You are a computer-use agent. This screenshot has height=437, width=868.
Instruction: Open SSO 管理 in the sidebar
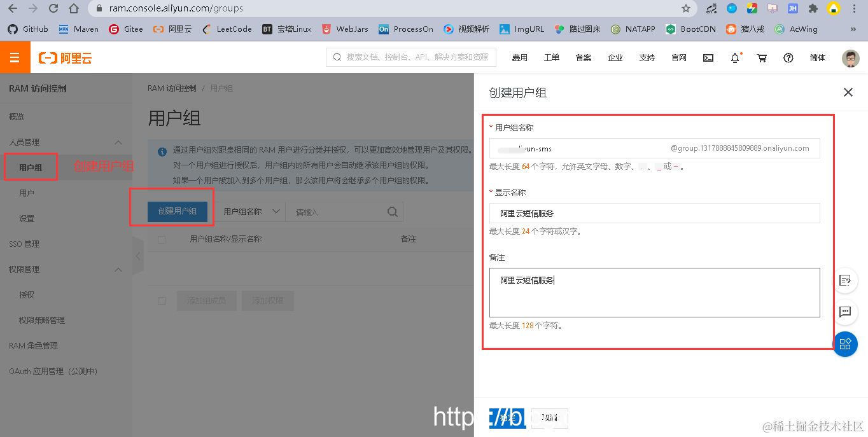(24, 244)
